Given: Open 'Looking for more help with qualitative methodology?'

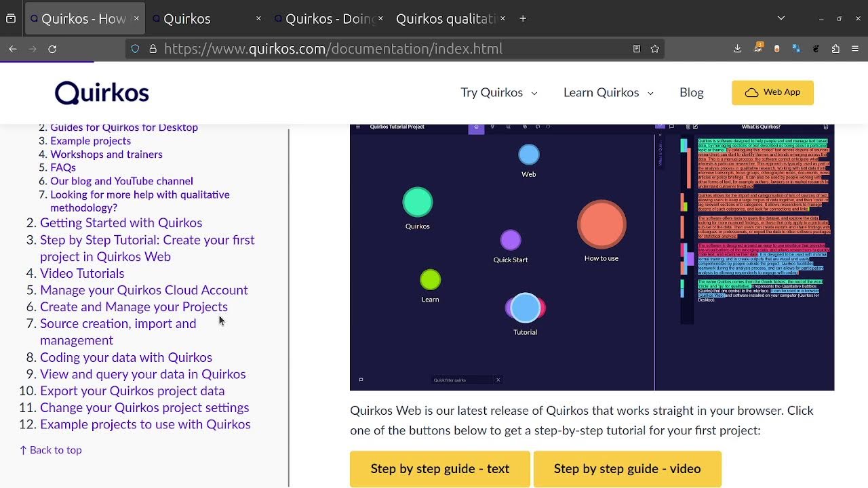Looking at the screenshot, I should [140, 201].
